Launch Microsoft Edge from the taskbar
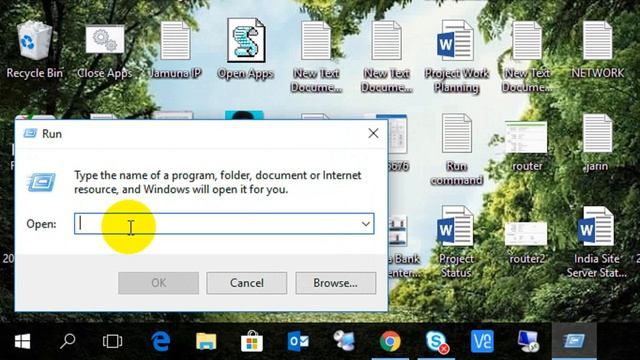Screen dimensions: 640x360 (161, 341)
